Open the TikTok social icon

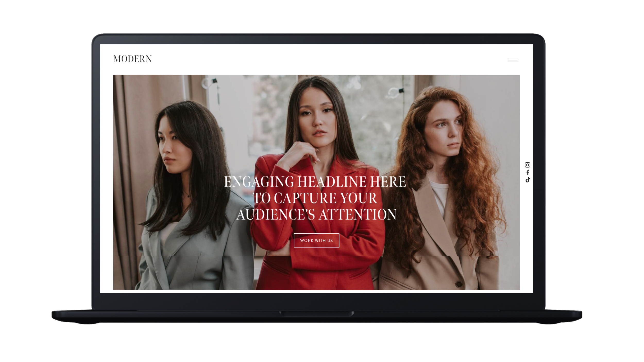click(528, 180)
